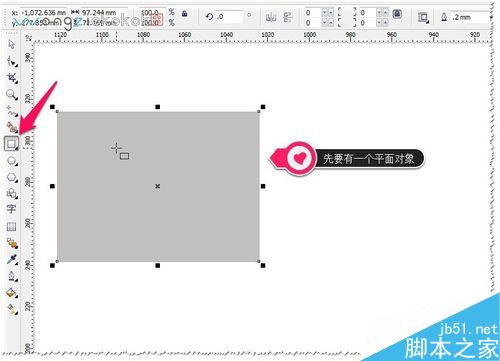This screenshot has width=500, height=361.
Task: Click the horizontal scale factor 100.0 field
Action: [152, 13]
